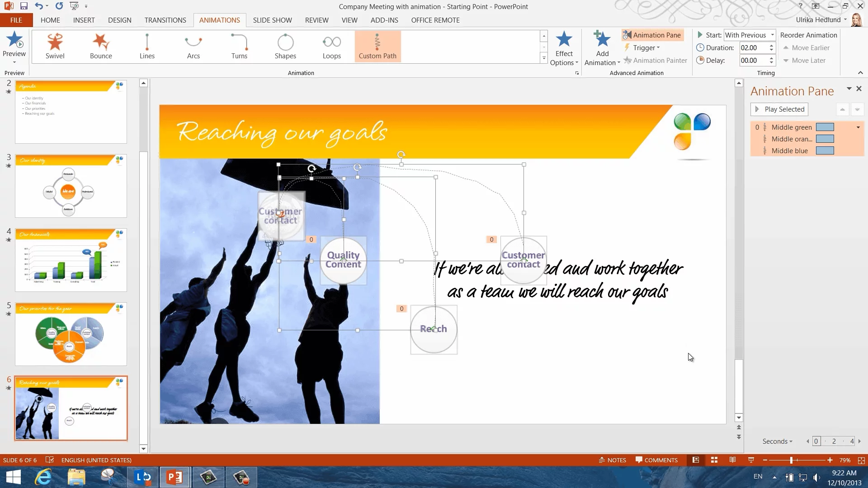The width and height of the screenshot is (868, 488).
Task: Click the Add Animation star icon
Action: click(602, 40)
